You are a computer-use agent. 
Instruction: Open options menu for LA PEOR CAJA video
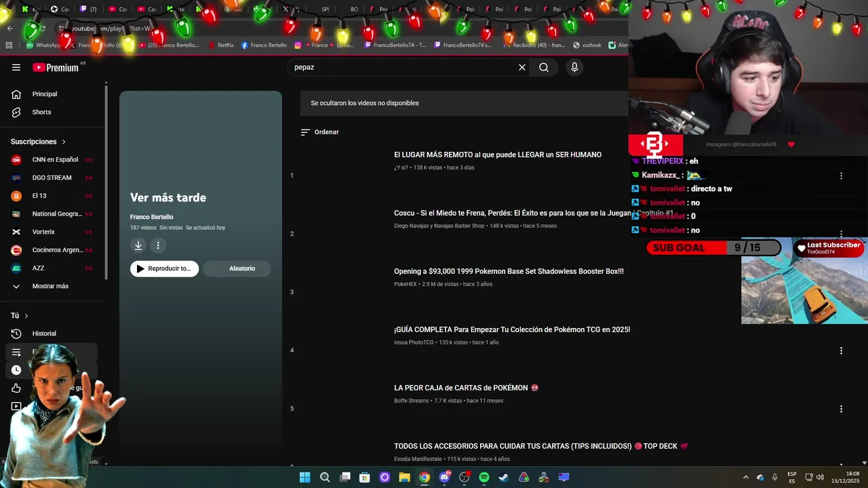(x=841, y=409)
